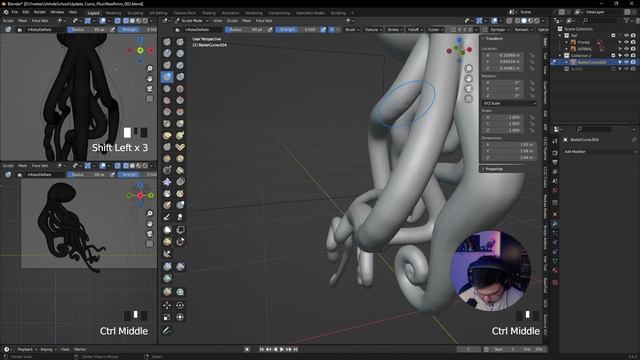Adjust main viewport Strength slider
The image size is (640, 360).
(x=297, y=30)
